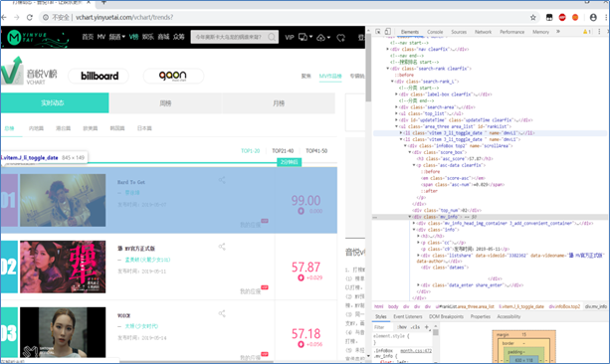Open the Event Listeners pane tab
Screen dimensions: 610x364
(408, 316)
